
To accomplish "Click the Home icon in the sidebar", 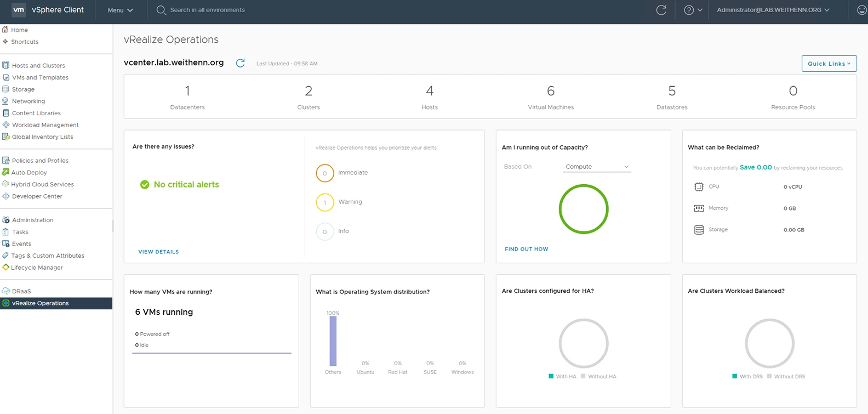I will 5,30.
